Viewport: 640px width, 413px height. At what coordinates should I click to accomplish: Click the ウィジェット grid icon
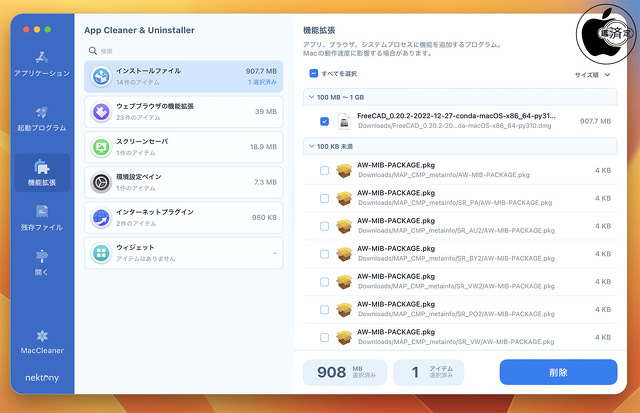[101, 253]
